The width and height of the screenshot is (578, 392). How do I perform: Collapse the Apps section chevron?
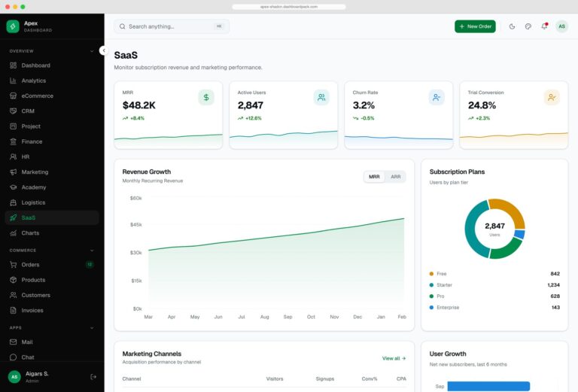pos(92,328)
